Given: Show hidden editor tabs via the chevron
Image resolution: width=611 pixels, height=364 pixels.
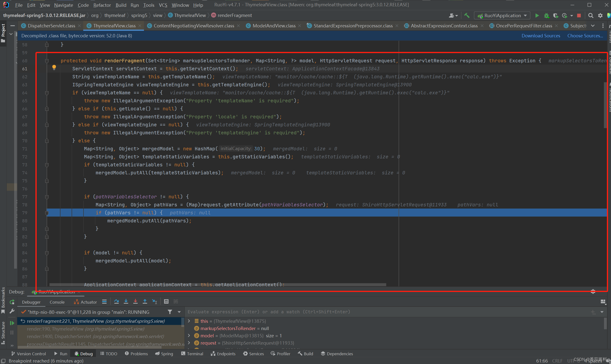Looking at the screenshot, I should pyautogui.click(x=593, y=26).
